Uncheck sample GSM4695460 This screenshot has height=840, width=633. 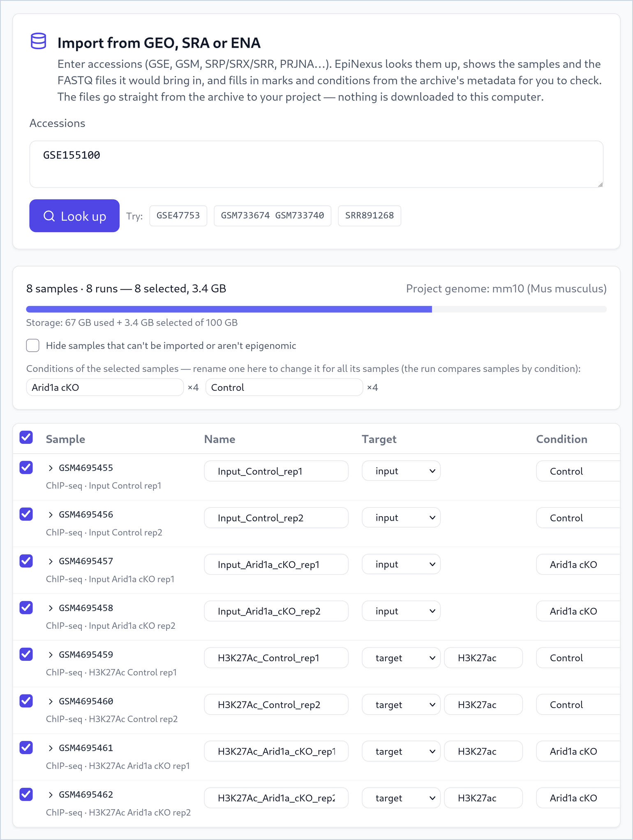[x=26, y=701]
